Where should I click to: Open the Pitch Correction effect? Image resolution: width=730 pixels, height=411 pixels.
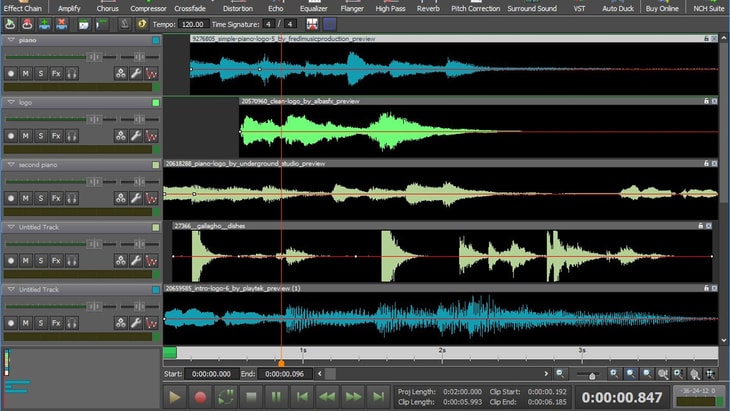click(475, 7)
